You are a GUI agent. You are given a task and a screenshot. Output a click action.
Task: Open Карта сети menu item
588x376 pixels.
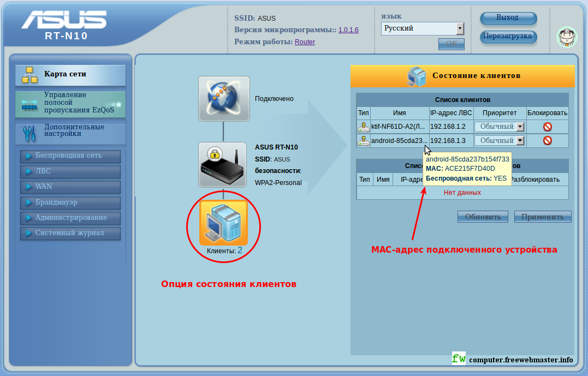click(70, 75)
